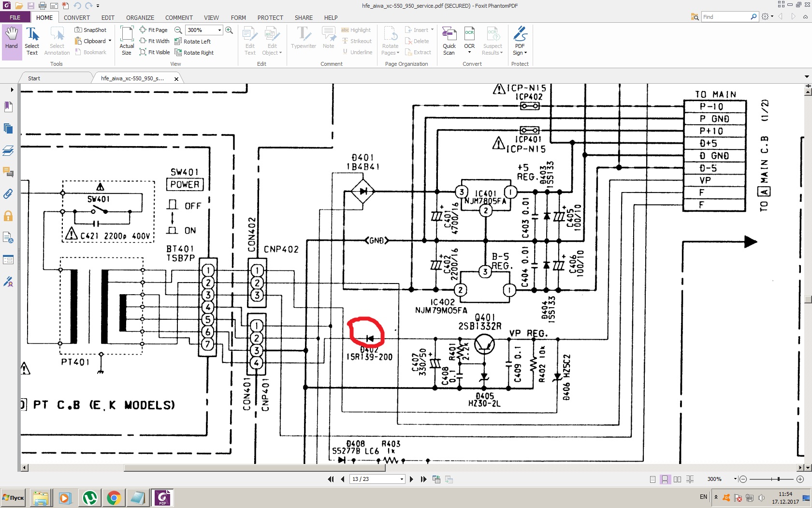Switch to single page view mode
The width and height of the screenshot is (812, 508).
(x=652, y=479)
